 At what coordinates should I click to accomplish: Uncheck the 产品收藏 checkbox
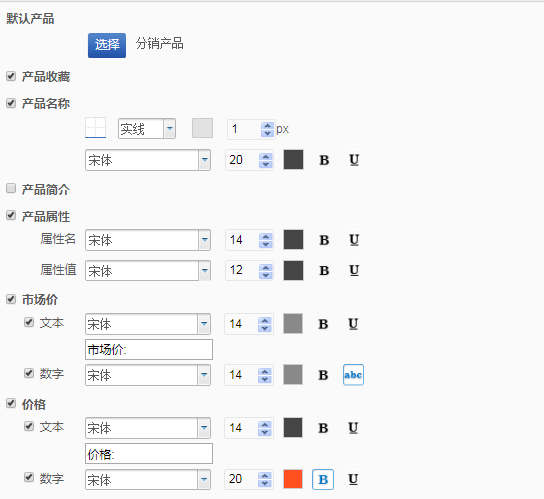[x=11, y=76]
